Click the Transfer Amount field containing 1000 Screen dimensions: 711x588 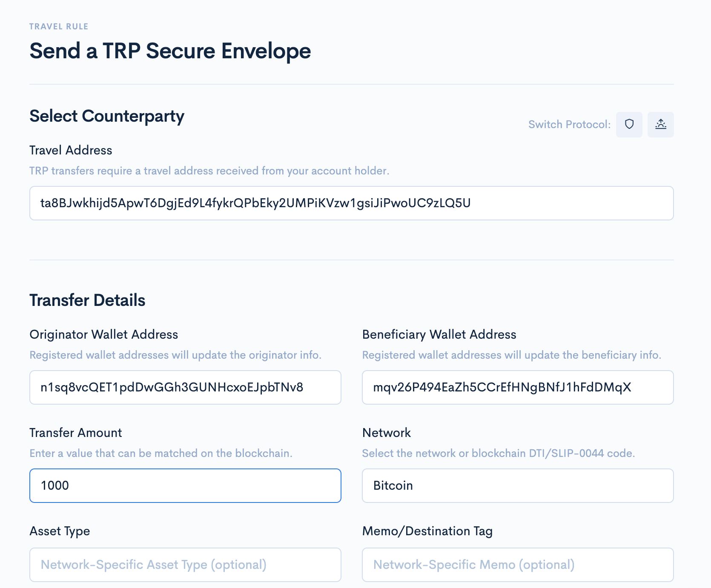point(185,485)
